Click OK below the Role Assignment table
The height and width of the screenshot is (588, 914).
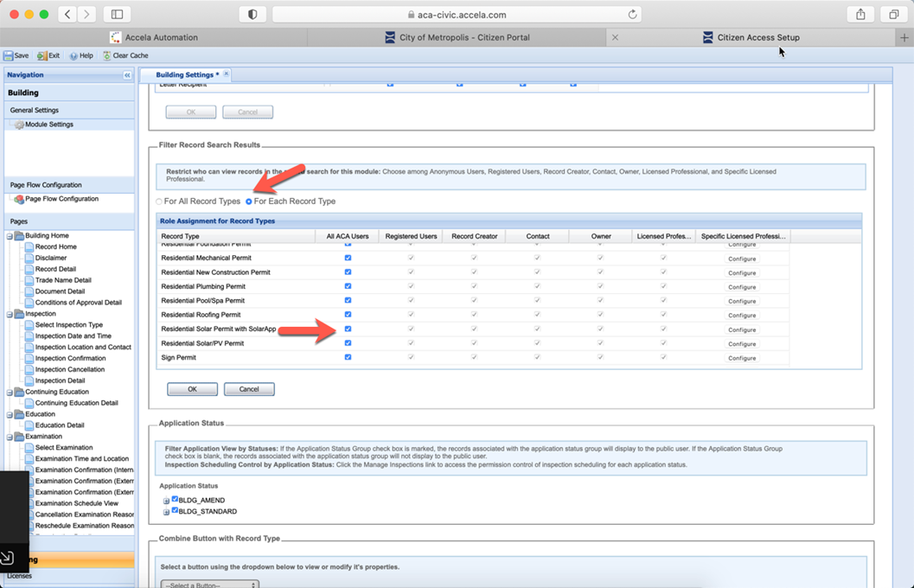[x=192, y=389]
